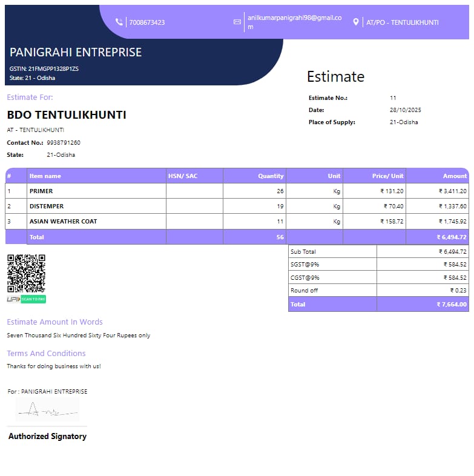Click the phone icon in header

pyautogui.click(x=119, y=22)
